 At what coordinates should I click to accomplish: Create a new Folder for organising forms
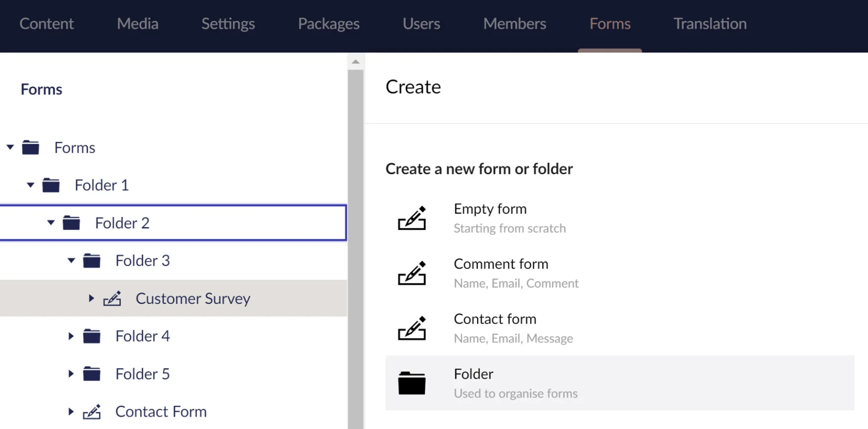[x=473, y=374]
